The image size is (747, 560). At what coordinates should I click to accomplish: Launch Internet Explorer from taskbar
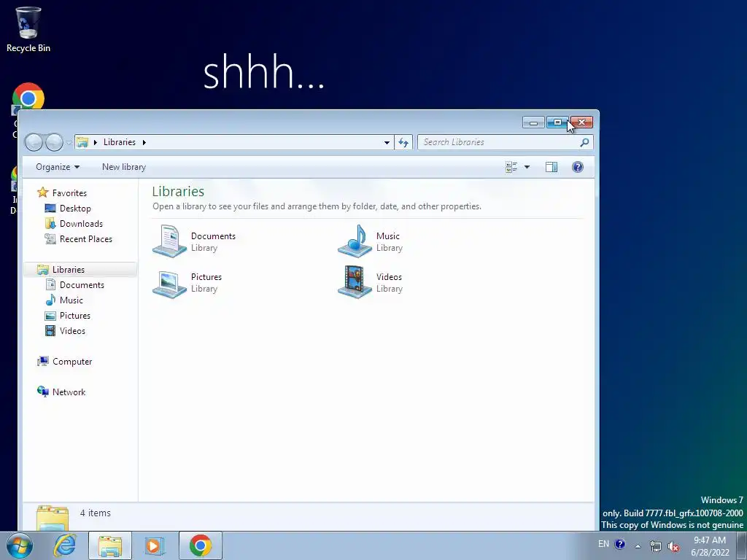coord(65,545)
